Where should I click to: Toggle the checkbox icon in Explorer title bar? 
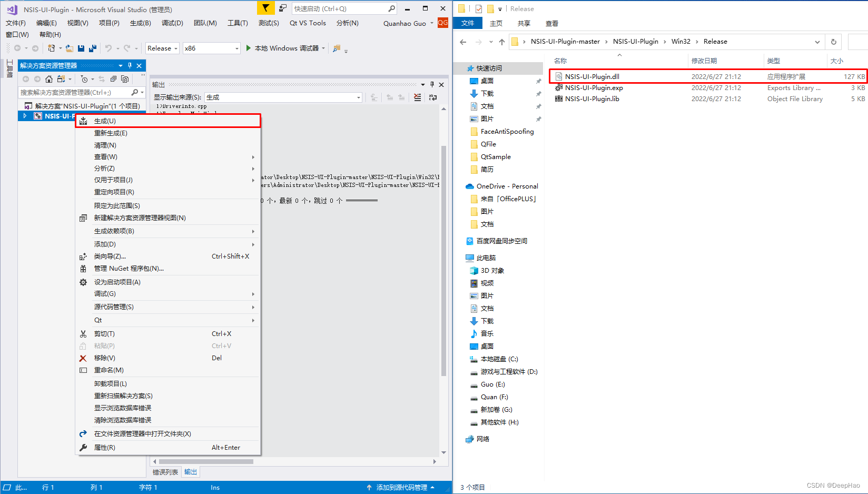(479, 8)
